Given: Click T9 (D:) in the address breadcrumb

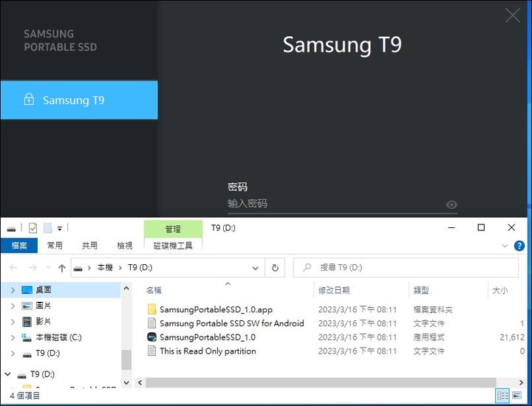Looking at the screenshot, I should [140, 268].
